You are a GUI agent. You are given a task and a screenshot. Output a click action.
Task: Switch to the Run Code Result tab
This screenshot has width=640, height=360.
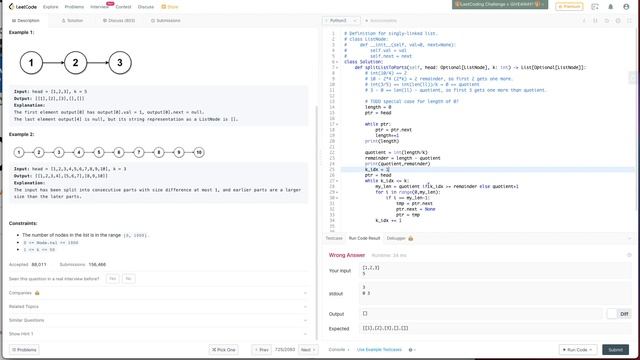(364, 238)
